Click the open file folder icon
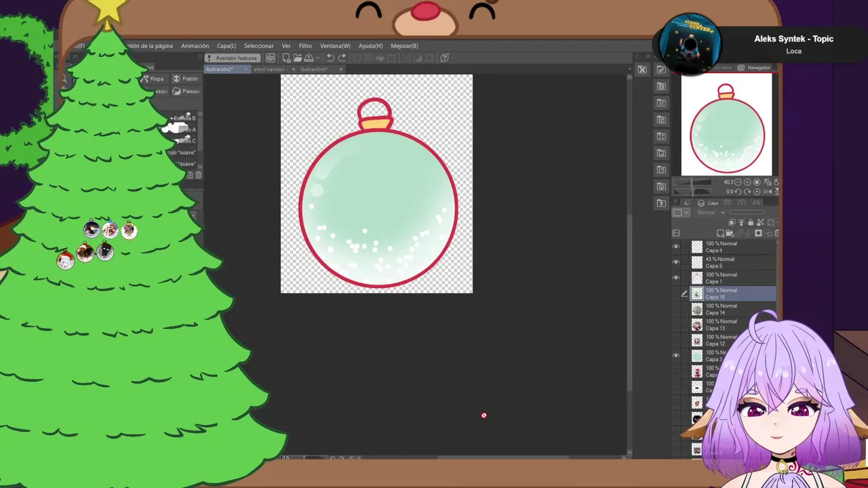 298,58
